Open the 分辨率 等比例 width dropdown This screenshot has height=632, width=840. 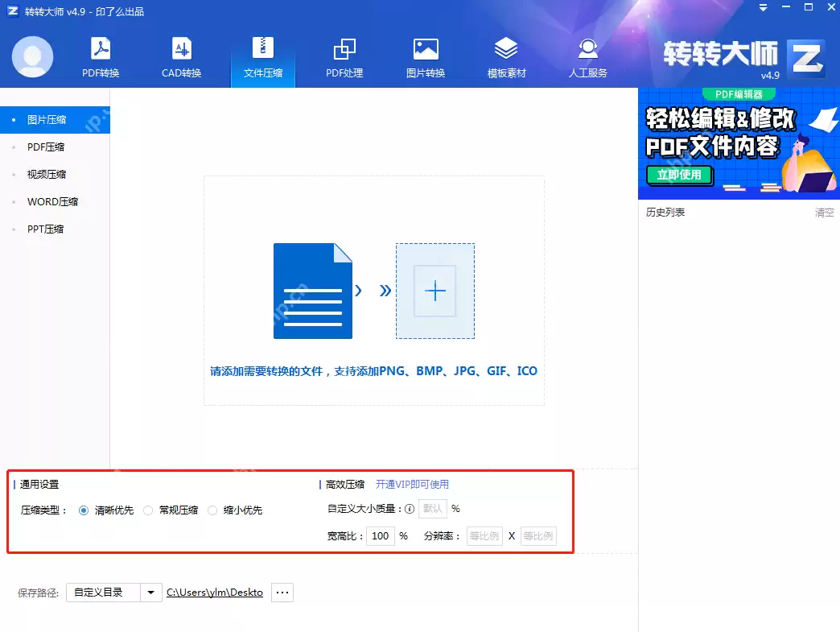(484, 535)
